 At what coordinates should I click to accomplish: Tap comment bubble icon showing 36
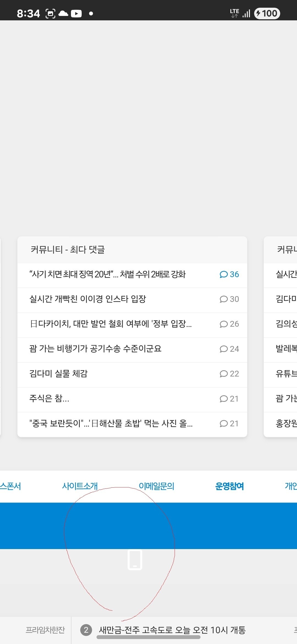tap(224, 274)
